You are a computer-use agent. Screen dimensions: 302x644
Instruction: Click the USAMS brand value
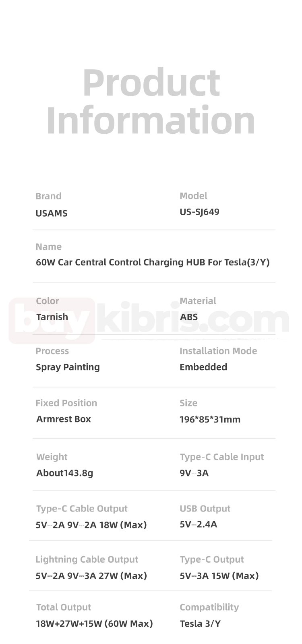coord(52,213)
